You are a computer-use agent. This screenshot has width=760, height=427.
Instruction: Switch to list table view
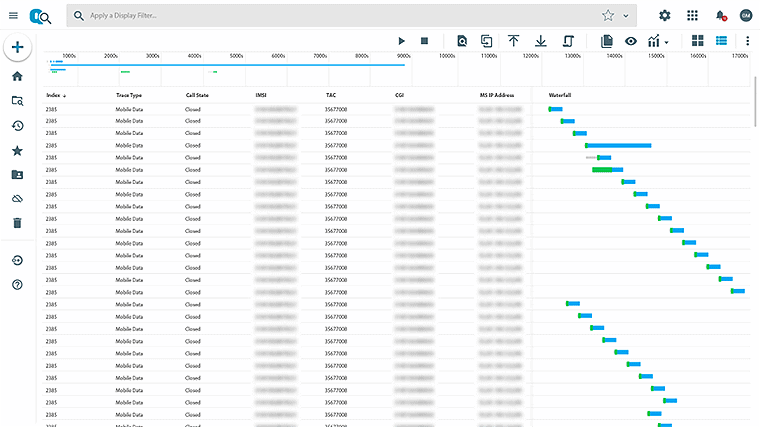[x=721, y=41]
